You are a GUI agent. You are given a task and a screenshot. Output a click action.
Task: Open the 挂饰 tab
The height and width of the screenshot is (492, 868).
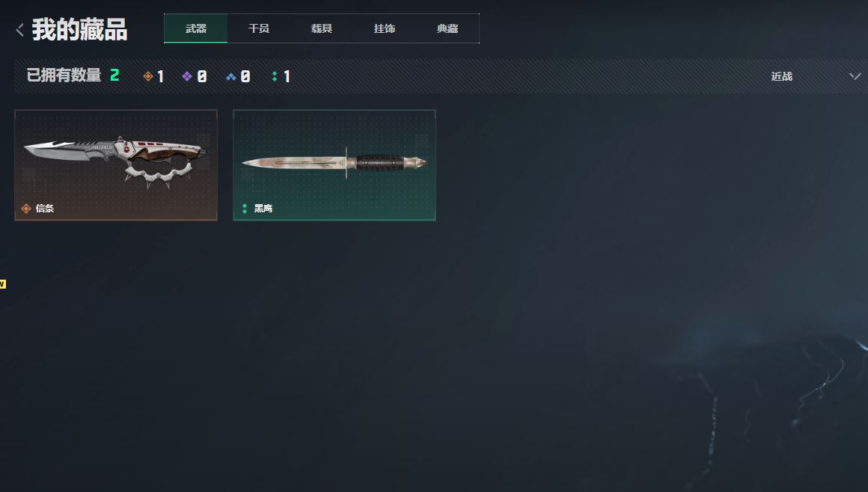pos(384,28)
